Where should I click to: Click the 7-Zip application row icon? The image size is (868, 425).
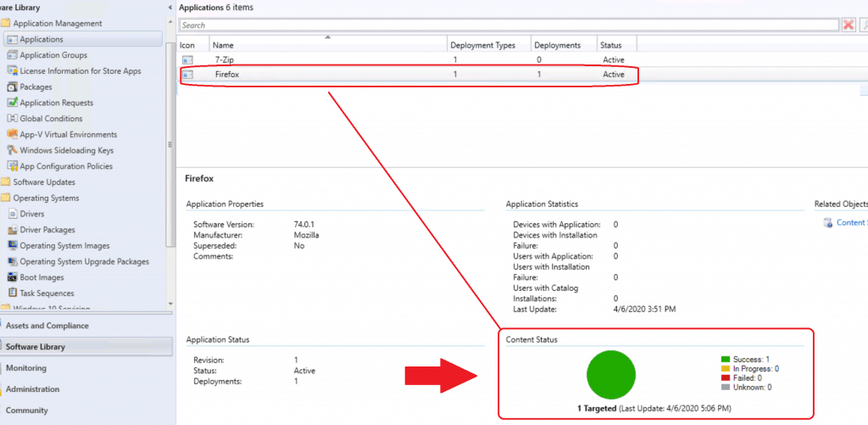coord(188,60)
